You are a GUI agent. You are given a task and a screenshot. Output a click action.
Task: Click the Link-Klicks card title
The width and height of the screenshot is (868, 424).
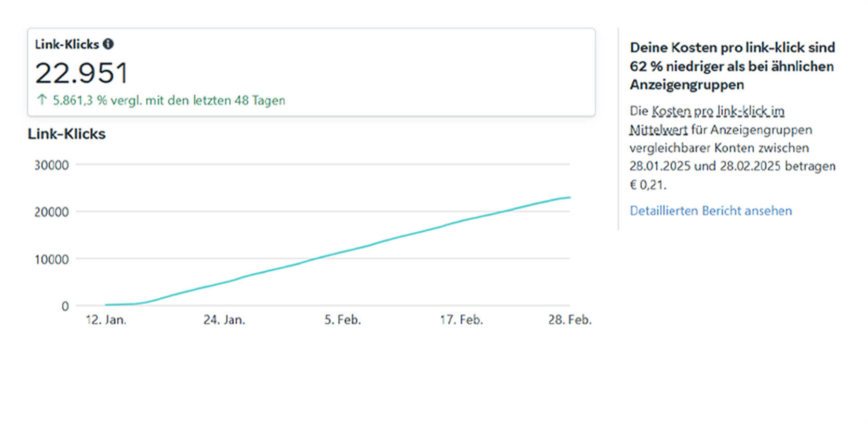67,44
